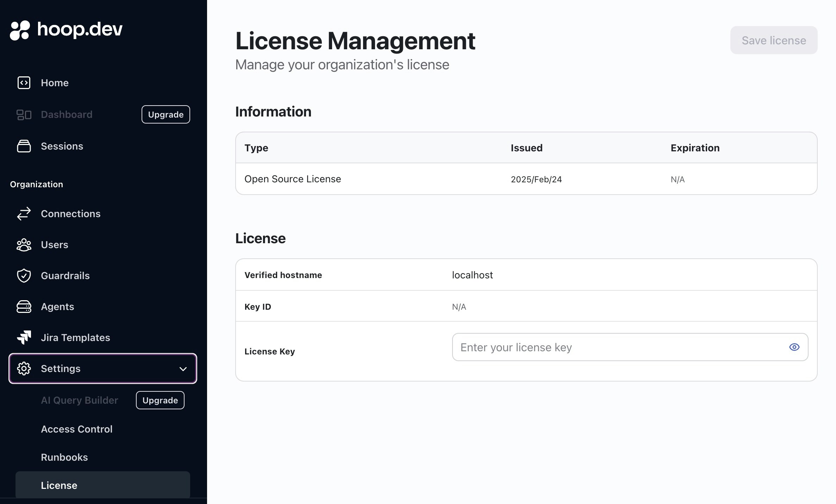Click Upgrade next to AI Query Builder
The height and width of the screenshot is (504, 836).
(160, 400)
